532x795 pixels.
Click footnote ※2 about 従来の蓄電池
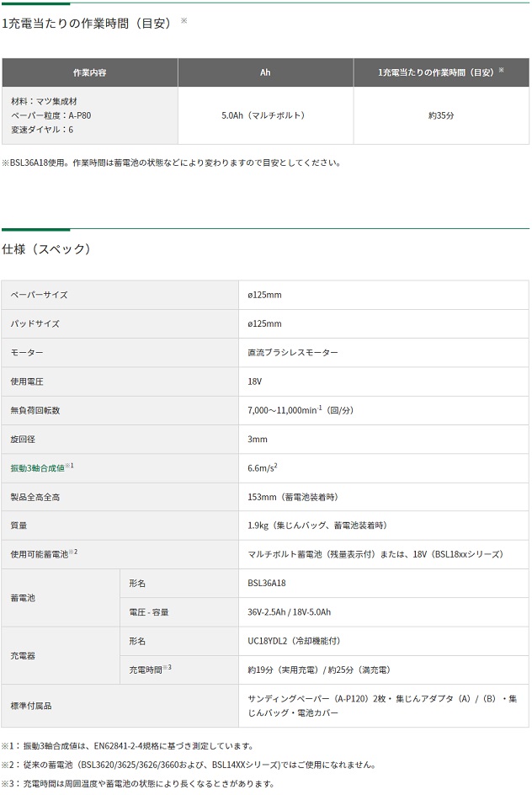point(189,765)
